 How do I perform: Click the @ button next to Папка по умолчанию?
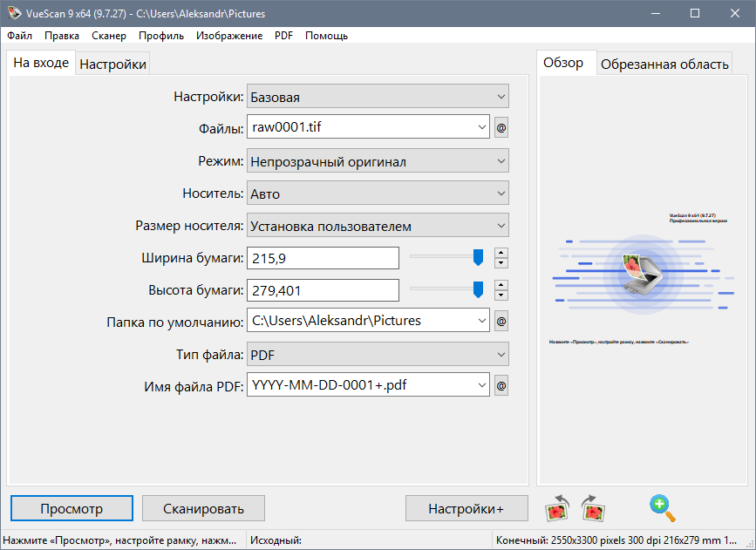(501, 321)
